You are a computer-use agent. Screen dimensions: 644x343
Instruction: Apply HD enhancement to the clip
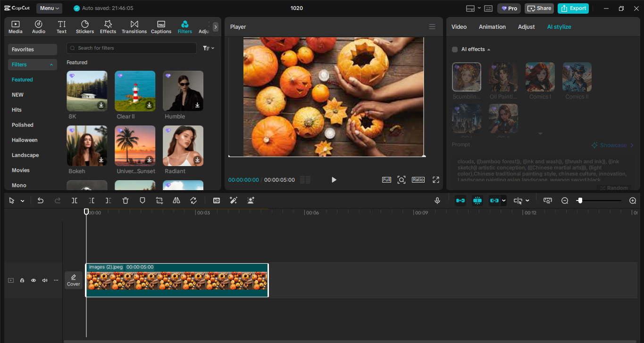click(217, 201)
